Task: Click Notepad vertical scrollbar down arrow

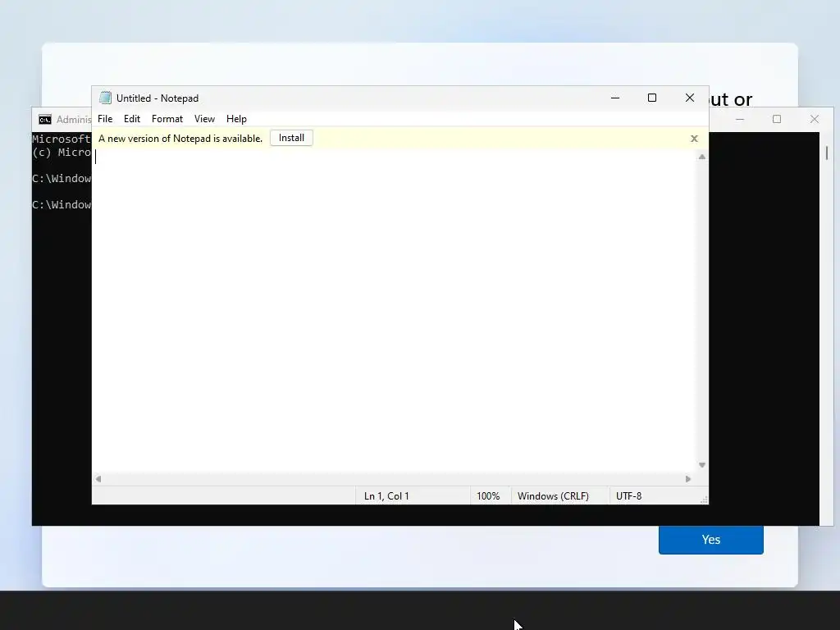Action: click(702, 465)
